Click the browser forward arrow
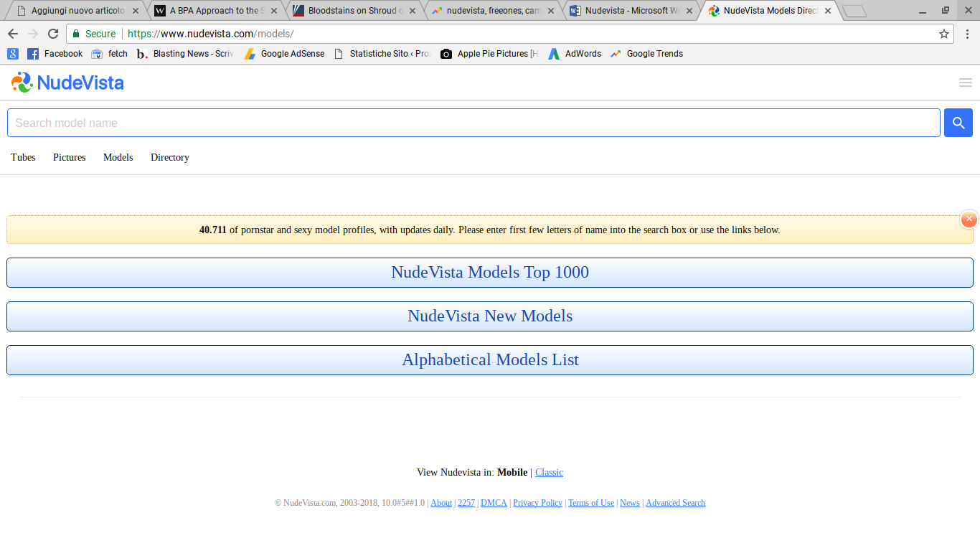The width and height of the screenshot is (980, 551). click(x=33, y=34)
